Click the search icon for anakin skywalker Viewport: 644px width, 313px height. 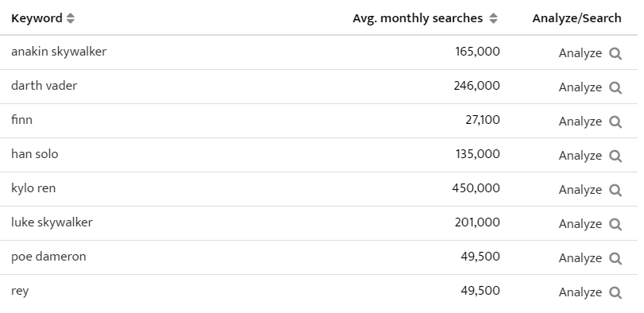615,54
